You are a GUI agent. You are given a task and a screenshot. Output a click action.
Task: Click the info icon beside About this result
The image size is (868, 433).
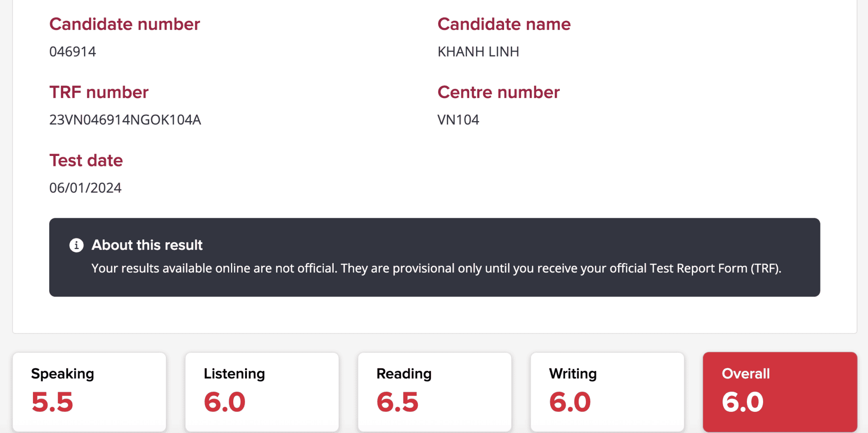[x=76, y=245]
